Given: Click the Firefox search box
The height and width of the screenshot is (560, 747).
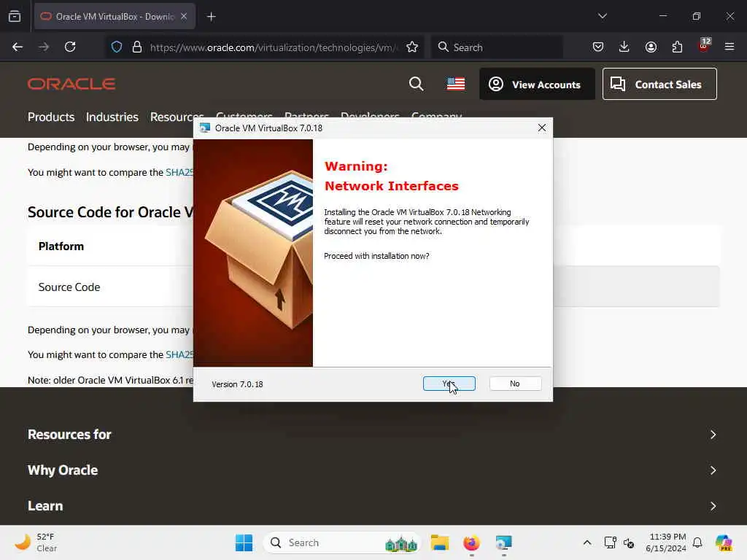Looking at the screenshot, I should pyautogui.click(x=497, y=47).
